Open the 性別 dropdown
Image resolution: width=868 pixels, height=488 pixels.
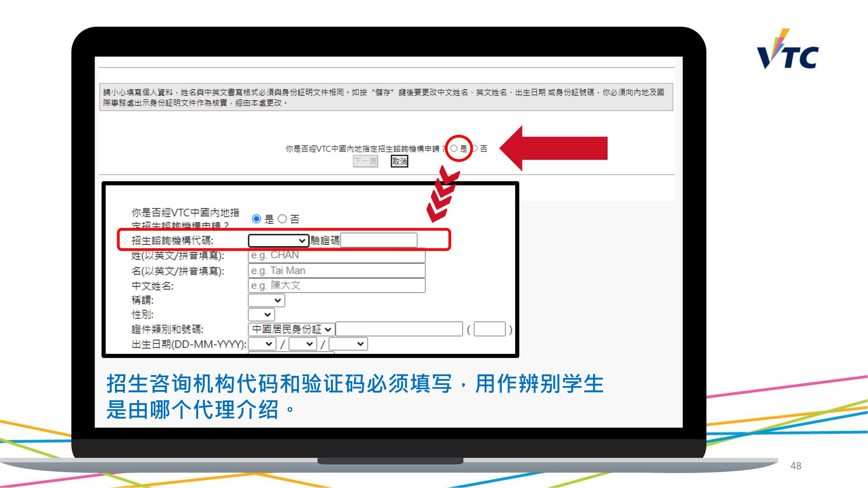coord(261,315)
